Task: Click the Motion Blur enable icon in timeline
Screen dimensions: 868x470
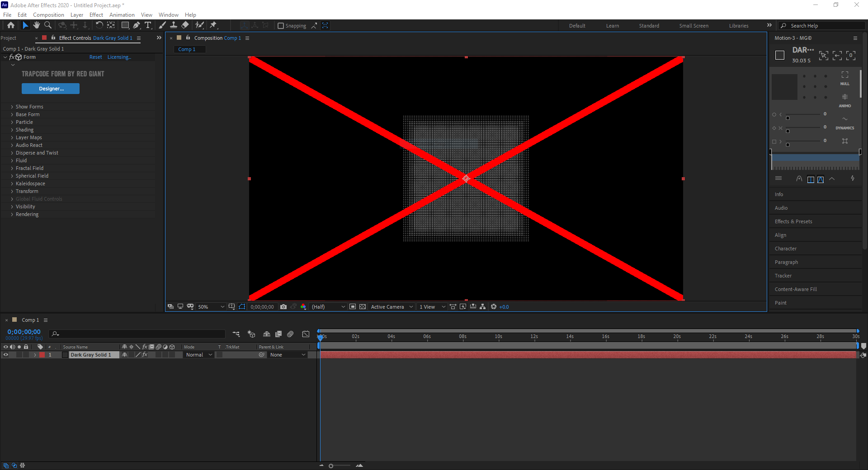Action: tap(290, 334)
